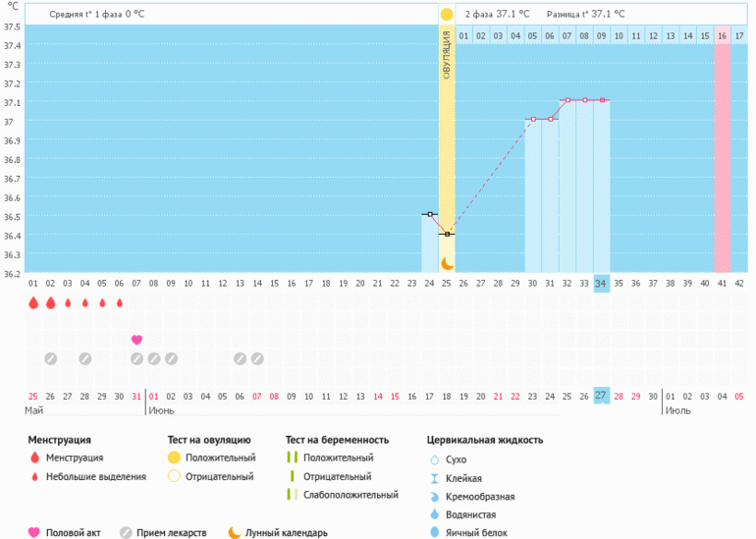This screenshot has width=756, height=539.
Task: Select the 36.4 temperature point on day 25
Action: [x=448, y=235]
